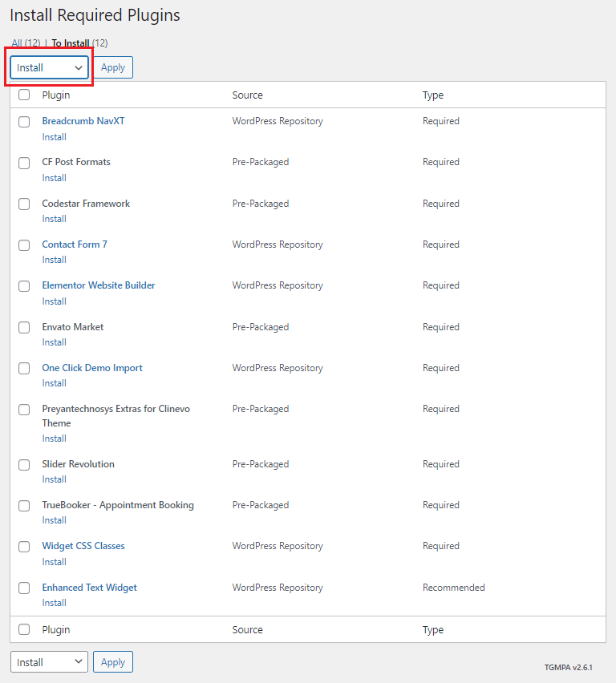
Task: Check the One Click Demo Import checkbox
Action: pyautogui.click(x=24, y=369)
